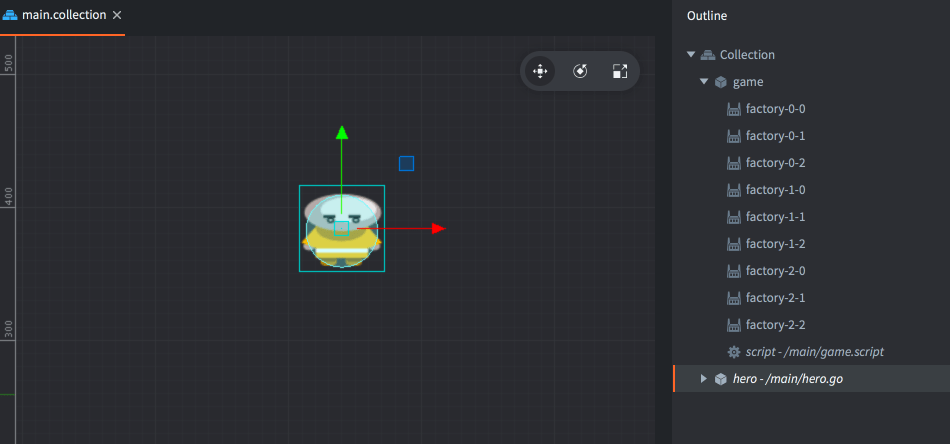Switch to the main.collection tab
Viewport: 950px width, 444px height.
(63, 16)
